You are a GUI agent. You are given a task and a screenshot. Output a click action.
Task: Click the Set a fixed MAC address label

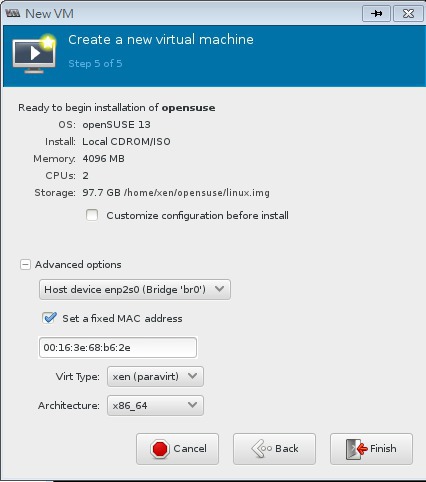point(122,318)
